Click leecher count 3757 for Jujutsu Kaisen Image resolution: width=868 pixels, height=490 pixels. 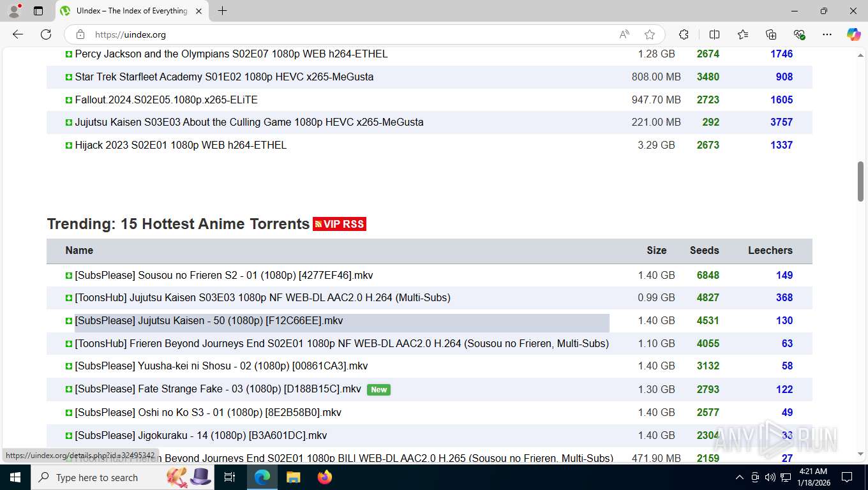click(781, 122)
